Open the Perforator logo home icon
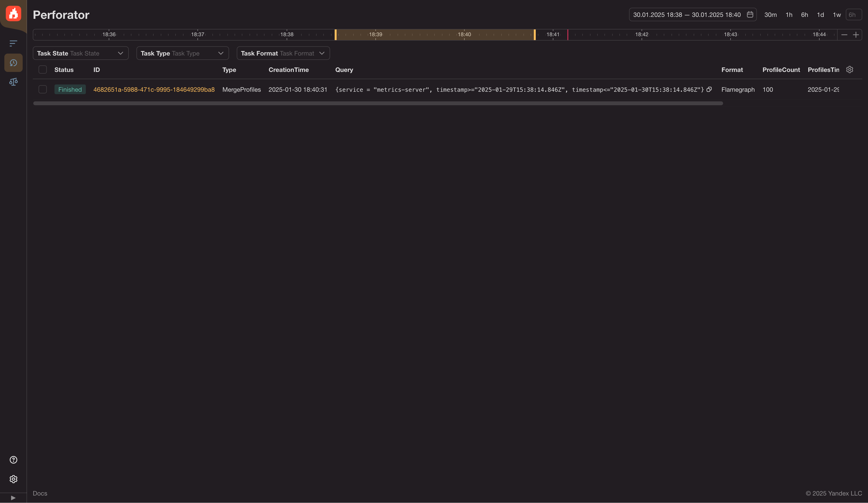The width and height of the screenshot is (868, 503). point(13,14)
